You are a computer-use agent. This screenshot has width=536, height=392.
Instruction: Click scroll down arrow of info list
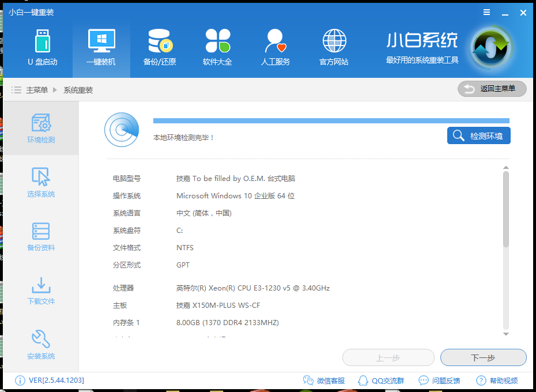click(506, 334)
